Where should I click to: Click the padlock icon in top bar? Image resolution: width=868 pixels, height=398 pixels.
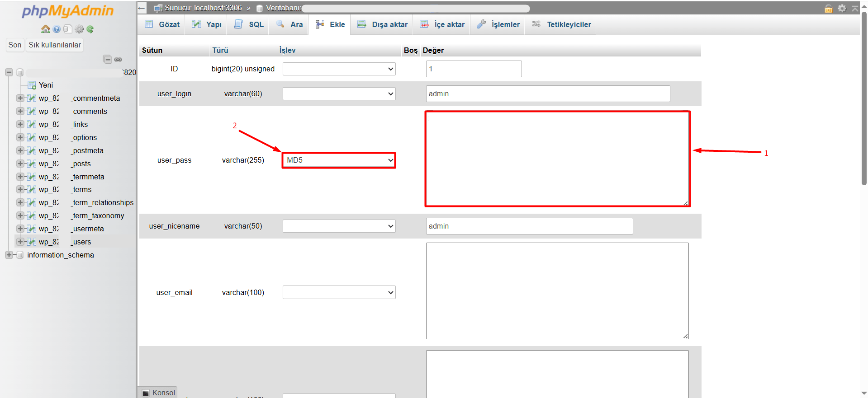pos(828,9)
